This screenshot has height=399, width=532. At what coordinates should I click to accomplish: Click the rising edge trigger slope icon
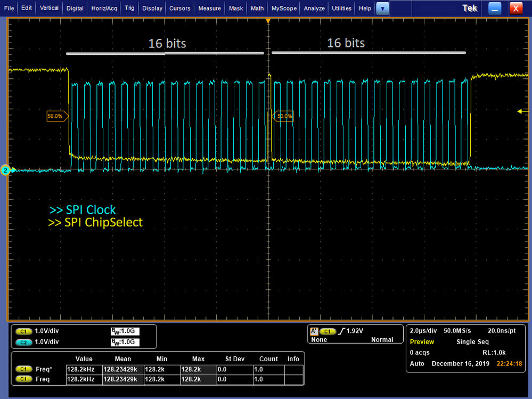(342, 331)
